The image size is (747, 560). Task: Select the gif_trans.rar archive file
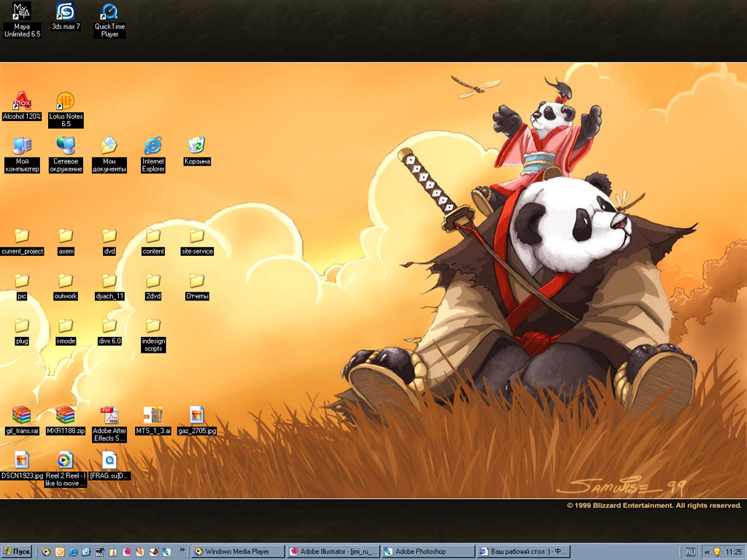click(22, 421)
